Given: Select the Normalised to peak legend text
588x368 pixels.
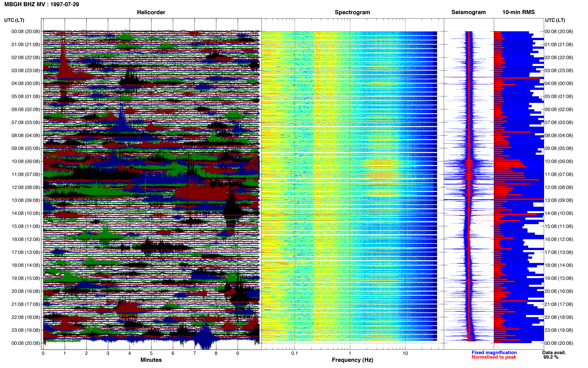Looking at the screenshot, I should [494, 357].
